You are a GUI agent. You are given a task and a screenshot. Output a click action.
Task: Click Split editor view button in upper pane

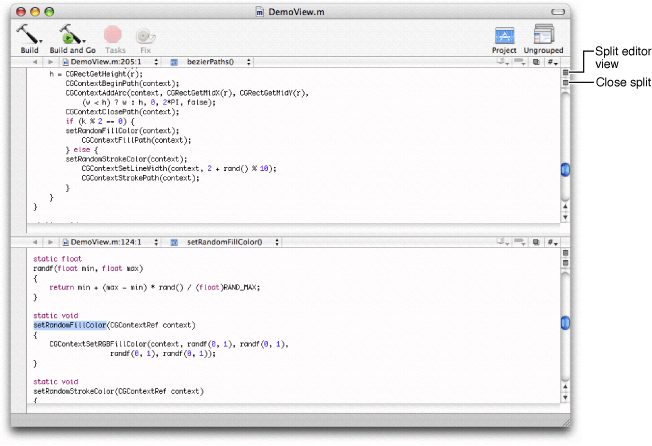click(x=565, y=73)
